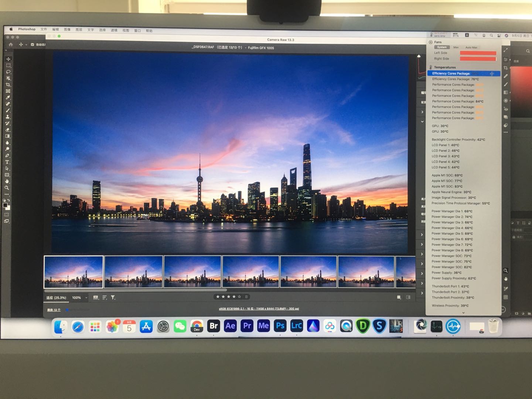
Task: Expand the first collapsed Camera Raw panel section
Action: (422, 112)
